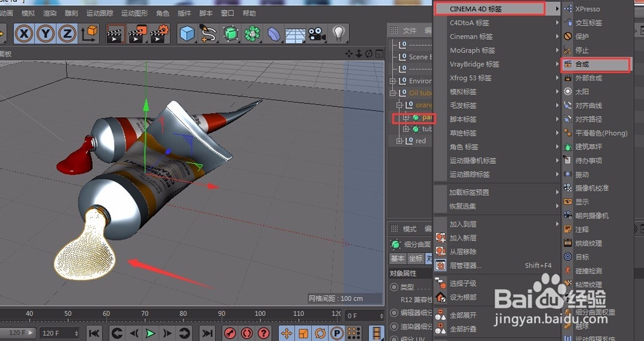Expand the red object tree row
This screenshot has height=341, width=644.
[399, 141]
